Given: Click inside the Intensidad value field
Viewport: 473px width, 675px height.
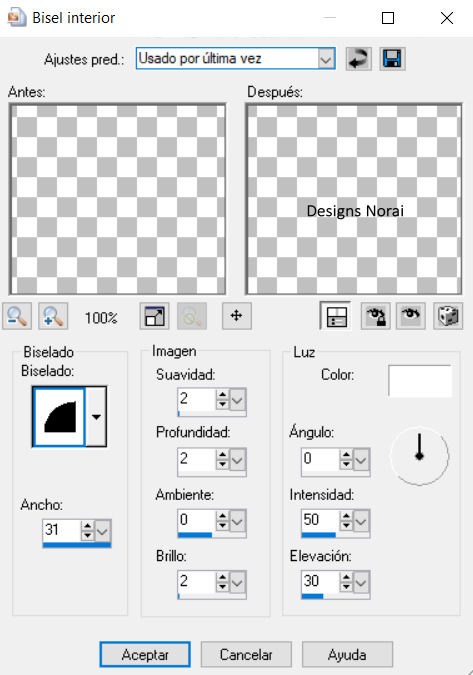Looking at the screenshot, I should 320,520.
